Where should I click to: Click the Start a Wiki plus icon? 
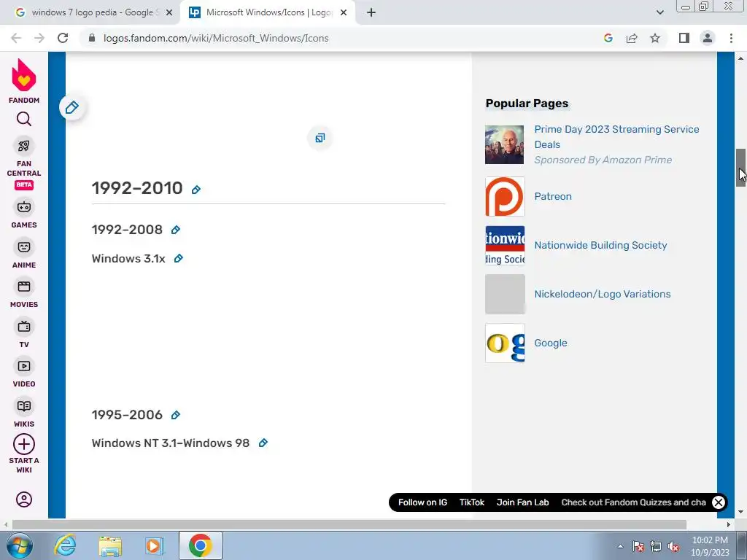click(24, 444)
